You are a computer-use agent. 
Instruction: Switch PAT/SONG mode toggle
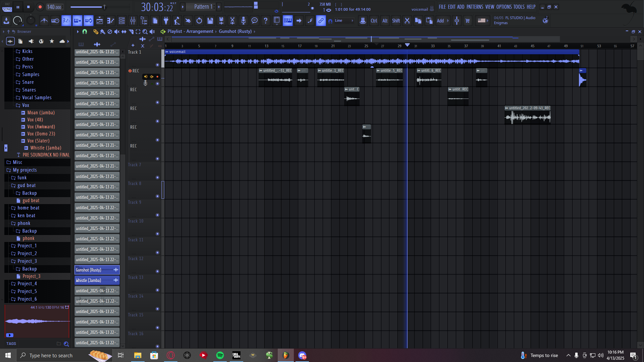[7, 7]
